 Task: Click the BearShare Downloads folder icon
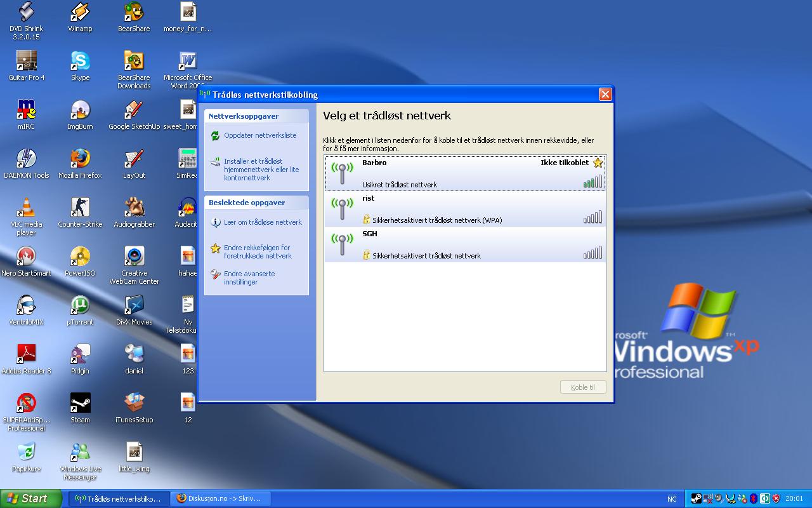[134, 70]
